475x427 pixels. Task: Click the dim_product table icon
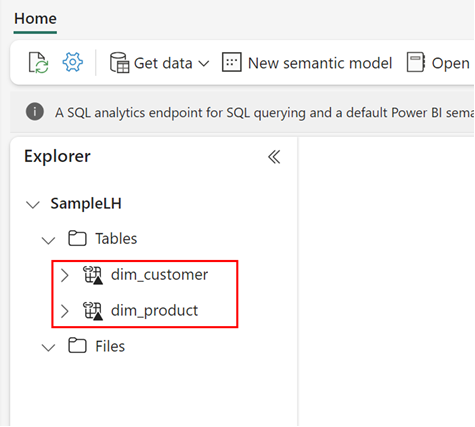[93, 311]
